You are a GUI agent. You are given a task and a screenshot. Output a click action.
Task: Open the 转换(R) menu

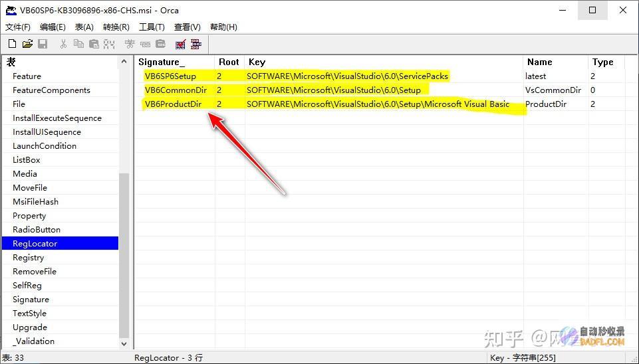pyautogui.click(x=116, y=27)
